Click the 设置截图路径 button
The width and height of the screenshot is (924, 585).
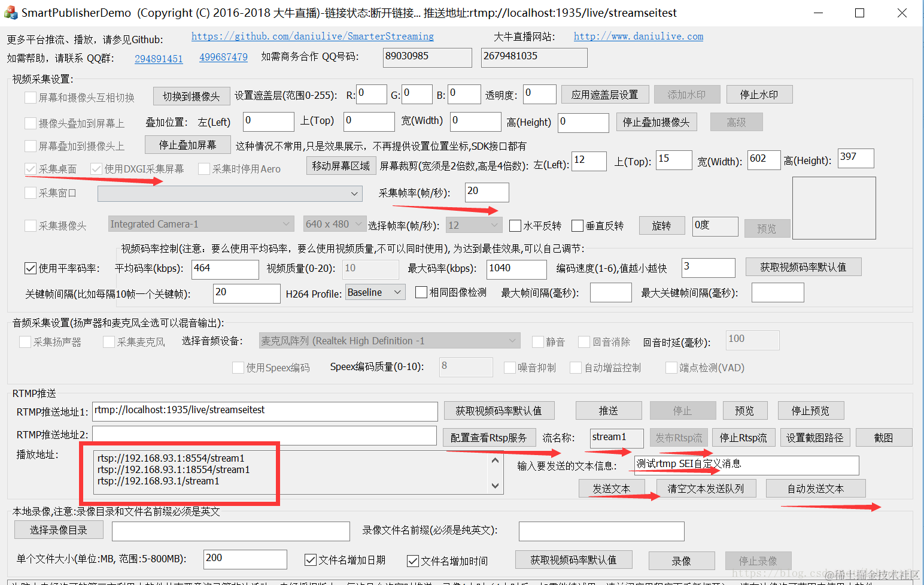[x=815, y=438]
